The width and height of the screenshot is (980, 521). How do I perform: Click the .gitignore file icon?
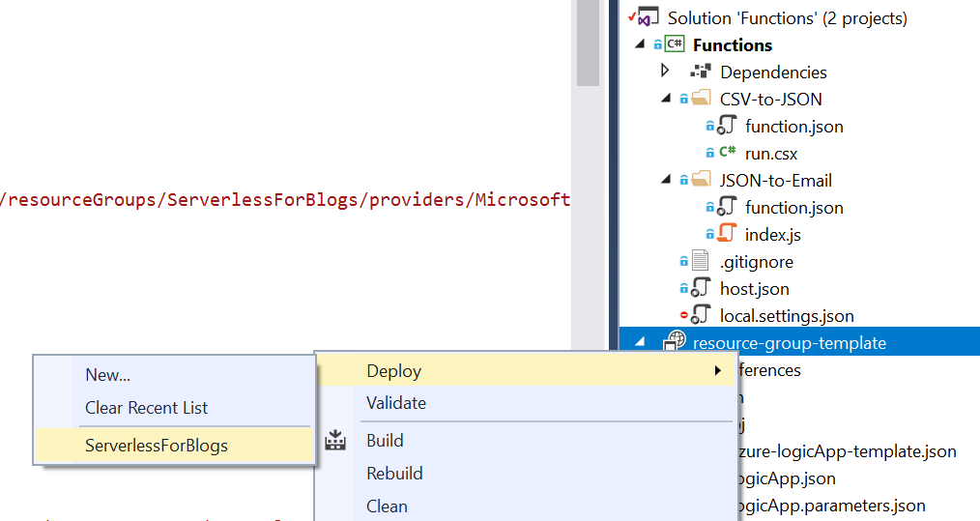[701, 261]
